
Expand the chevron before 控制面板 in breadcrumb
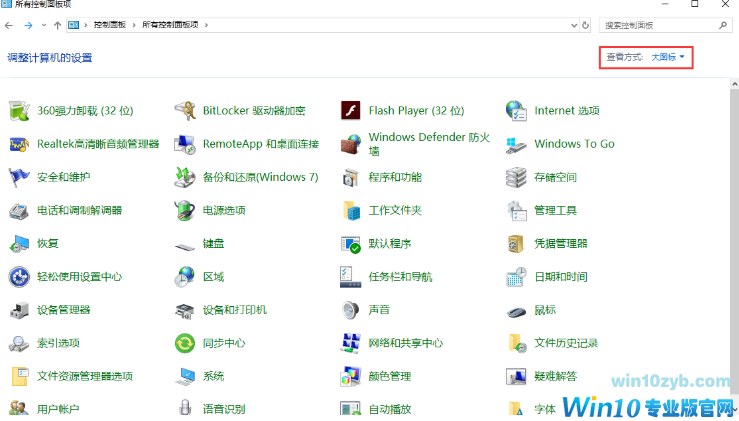(86, 25)
